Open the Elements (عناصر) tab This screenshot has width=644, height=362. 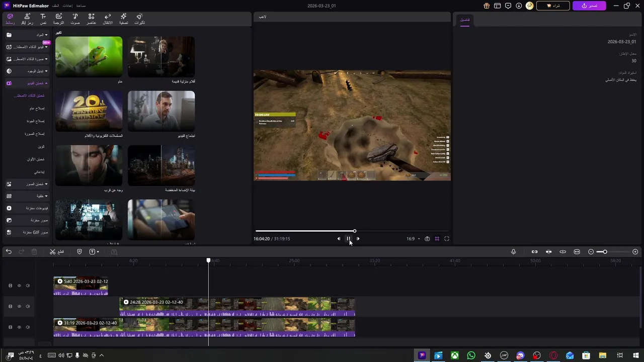coord(91,19)
